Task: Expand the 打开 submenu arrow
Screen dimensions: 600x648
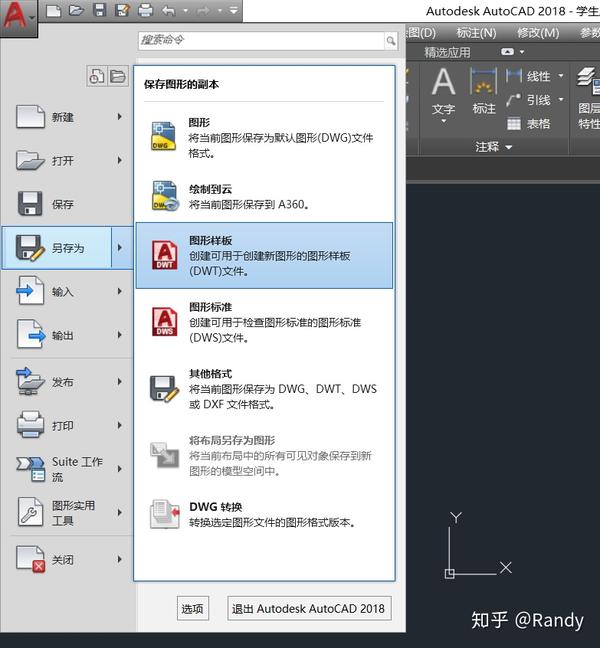Action: (119, 160)
